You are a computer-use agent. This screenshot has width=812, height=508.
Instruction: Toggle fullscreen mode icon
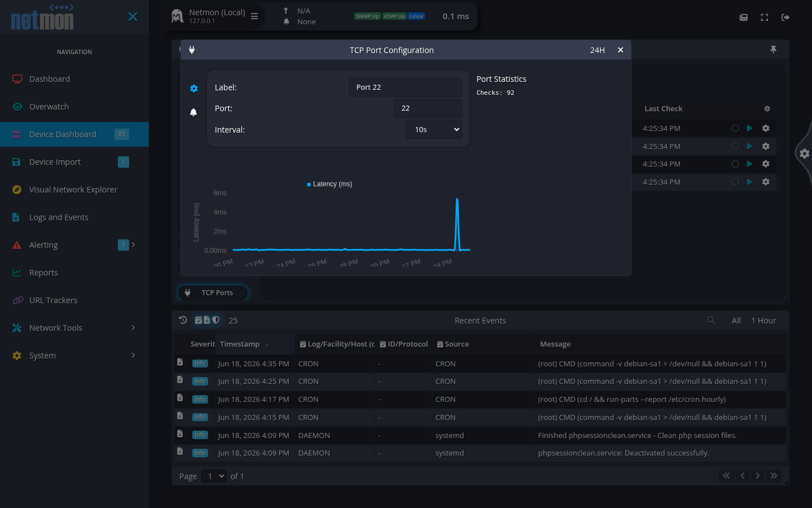coord(765,17)
